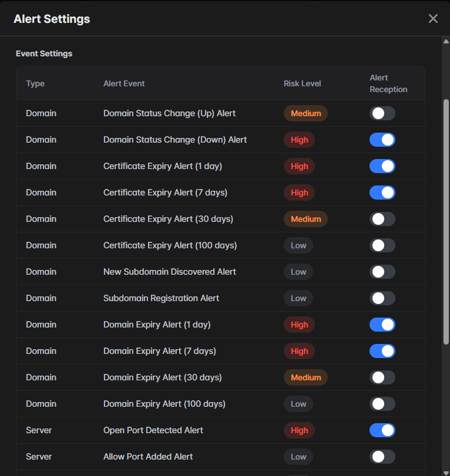Turn on Domain Expiry Alert (100 days)

pos(382,404)
